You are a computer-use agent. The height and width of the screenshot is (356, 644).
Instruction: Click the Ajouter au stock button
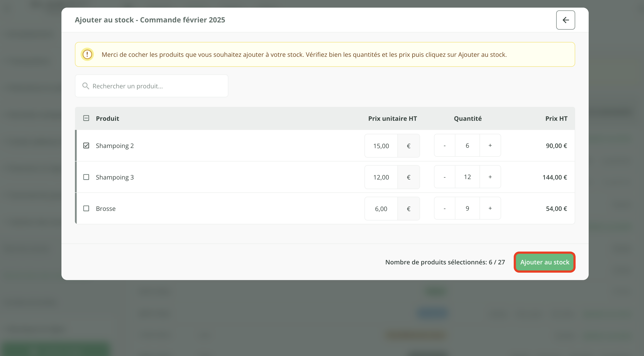click(x=544, y=262)
